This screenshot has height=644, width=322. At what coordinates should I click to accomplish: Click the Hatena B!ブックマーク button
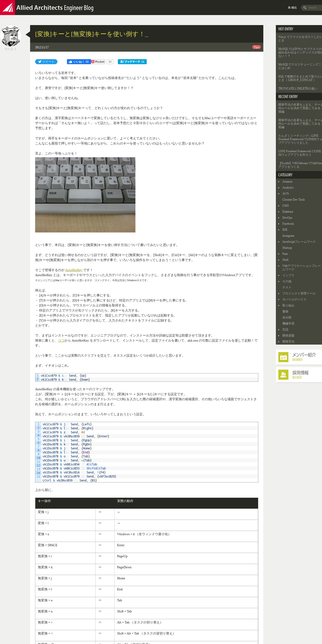132,62
